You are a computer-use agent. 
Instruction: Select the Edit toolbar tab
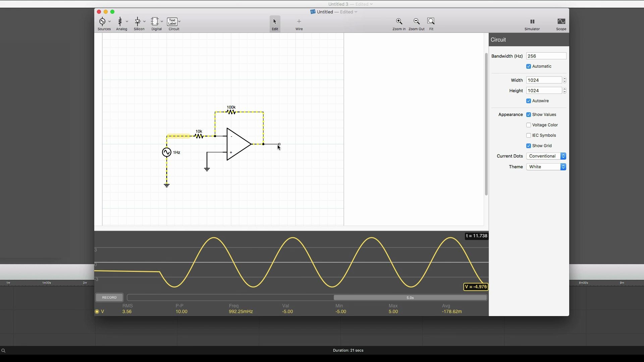[275, 23]
